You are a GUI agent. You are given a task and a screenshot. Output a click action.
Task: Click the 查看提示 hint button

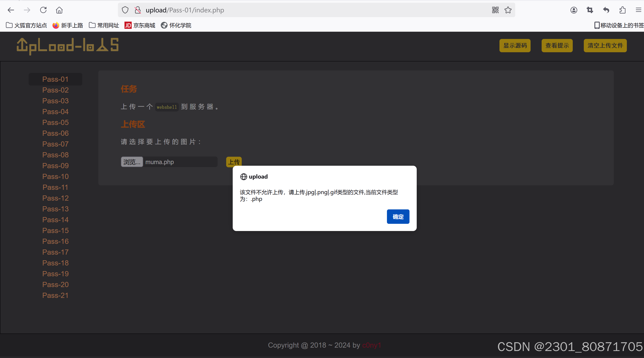(x=557, y=45)
